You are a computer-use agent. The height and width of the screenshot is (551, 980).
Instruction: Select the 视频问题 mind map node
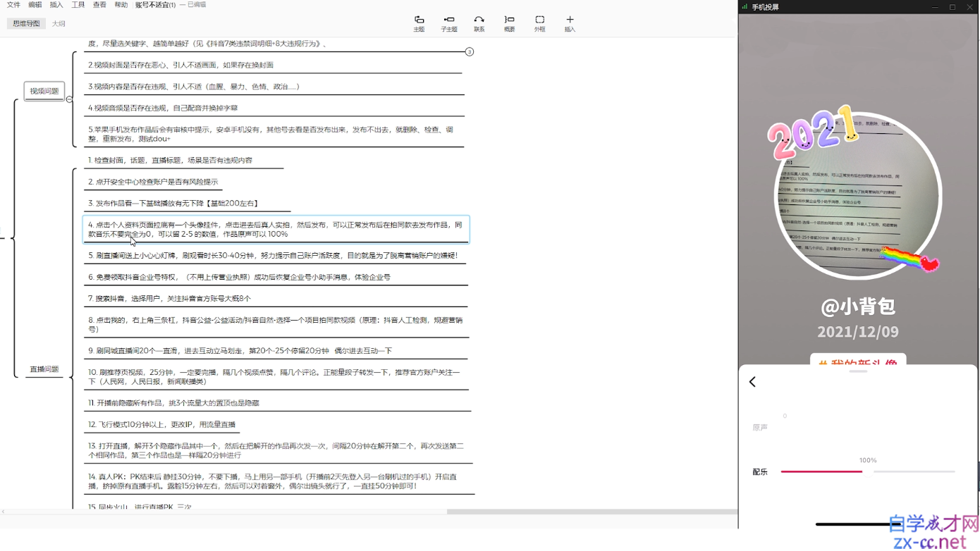coord(44,91)
